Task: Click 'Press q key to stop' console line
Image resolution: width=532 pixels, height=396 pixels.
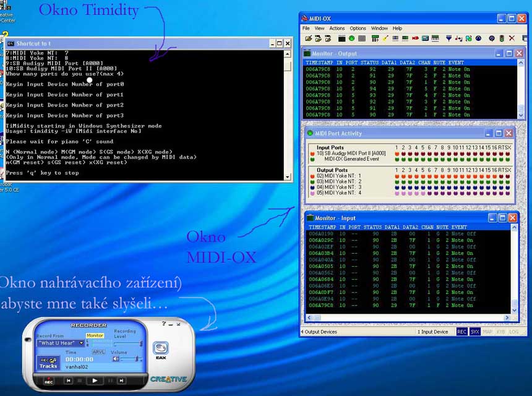Action: 42,173
